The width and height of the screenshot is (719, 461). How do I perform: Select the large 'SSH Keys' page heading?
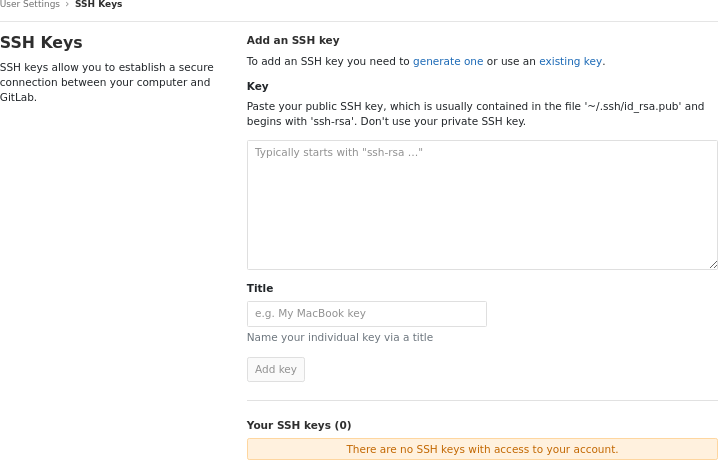(41, 42)
